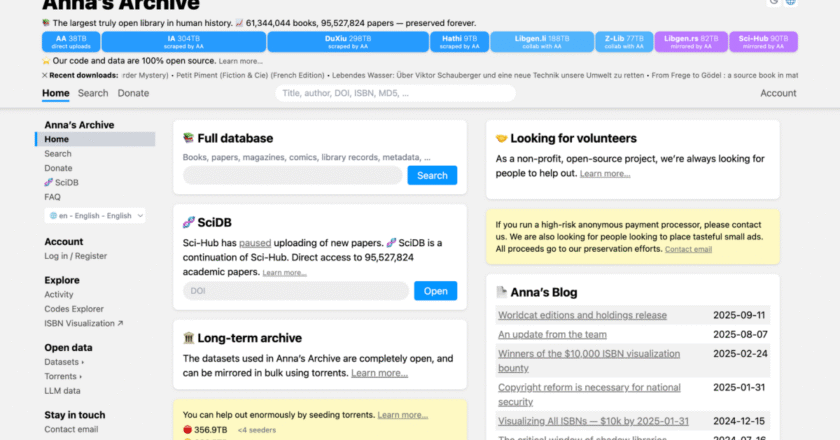This screenshot has height=440, width=840.
Task: Open FAQ from the left sidebar
Action: pos(52,197)
